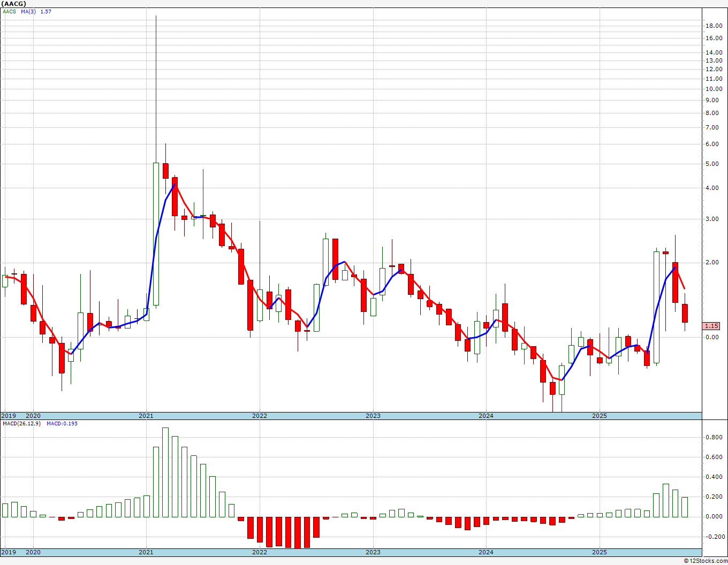
Task: Select the 14.00 price axis label
Action: pos(713,52)
